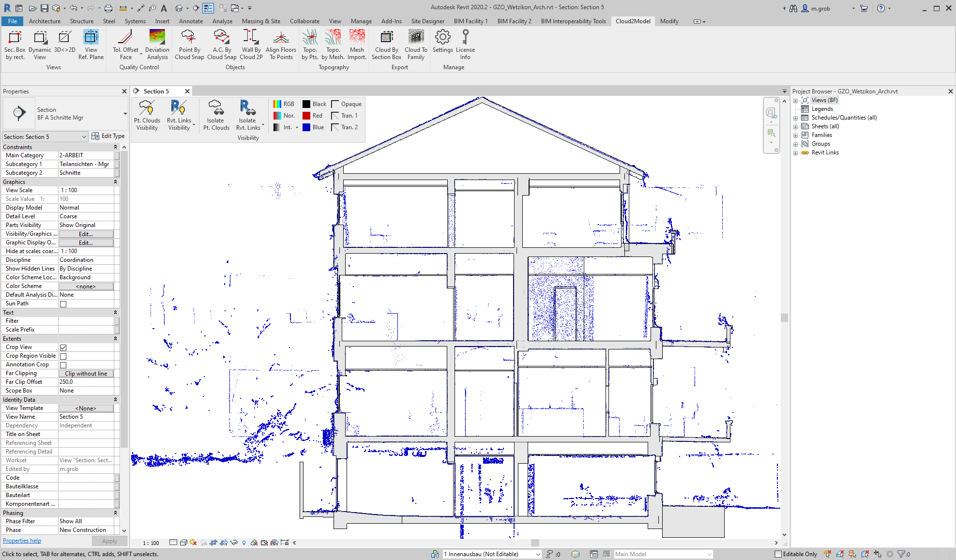Select the Wall By Cloud 2P tool
Image resolution: width=956 pixels, height=560 pixels.
tap(251, 45)
